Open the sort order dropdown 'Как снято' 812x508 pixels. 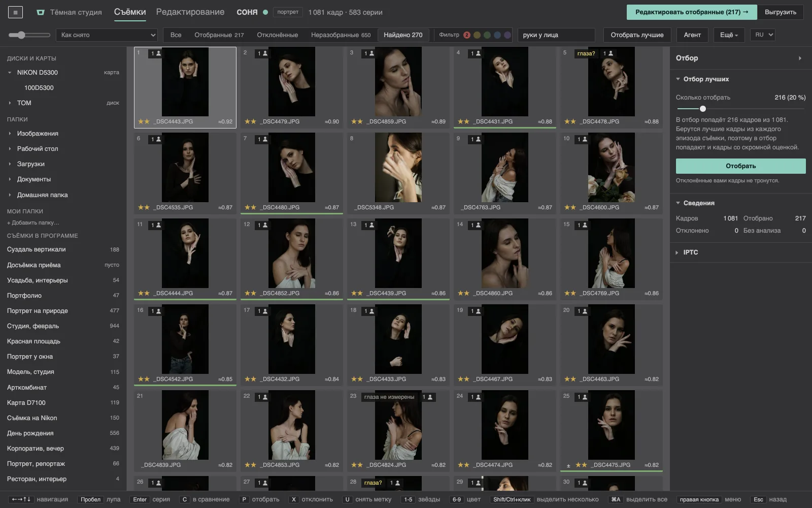(108, 35)
